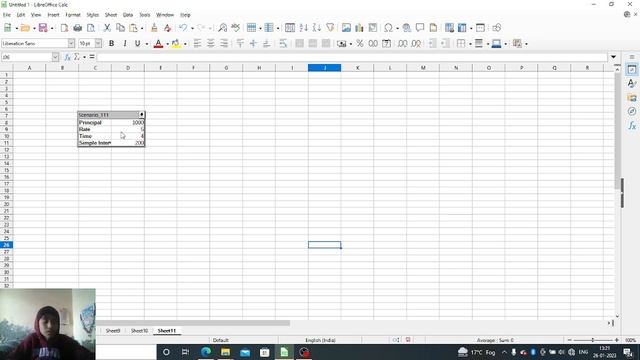Open background color dropdown arrow
The width and height of the screenshot is (640, 360).
[185, 44]
